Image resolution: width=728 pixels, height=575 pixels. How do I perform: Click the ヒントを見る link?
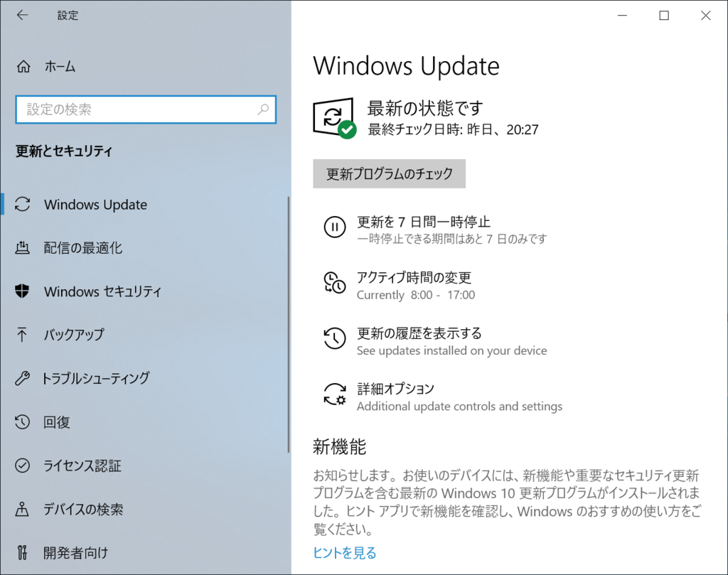(x=345, y=553)
